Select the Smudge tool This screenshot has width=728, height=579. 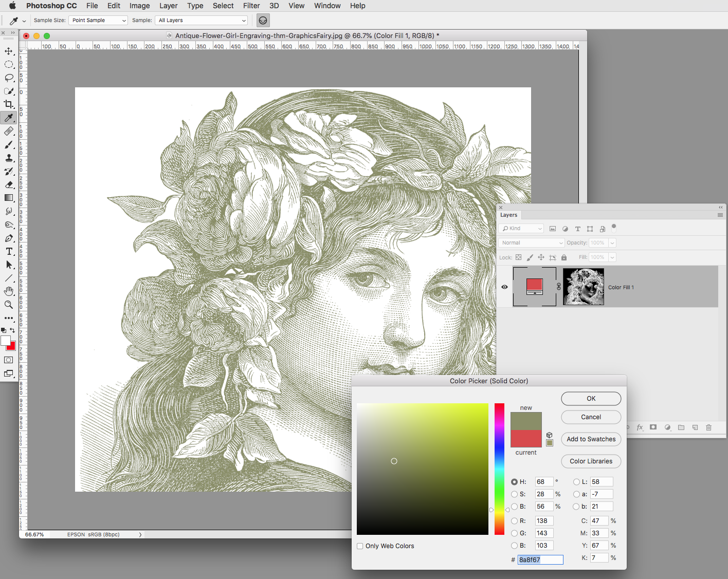tap(9, 212)
